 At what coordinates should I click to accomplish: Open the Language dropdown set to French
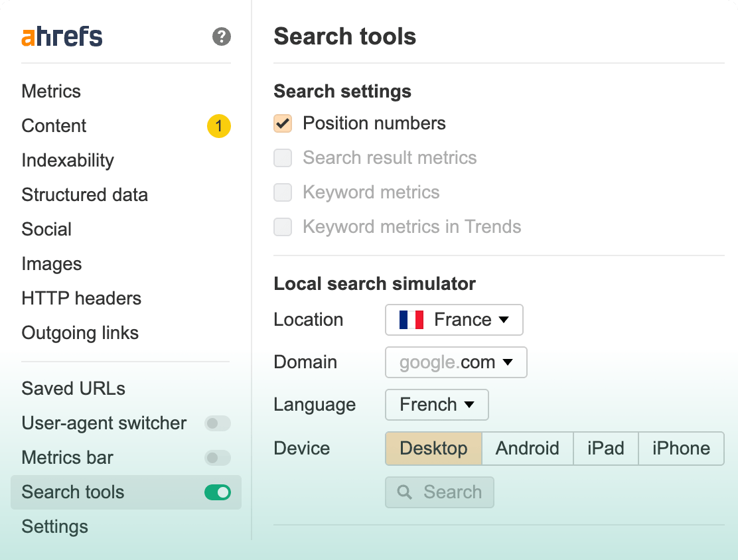437,405
